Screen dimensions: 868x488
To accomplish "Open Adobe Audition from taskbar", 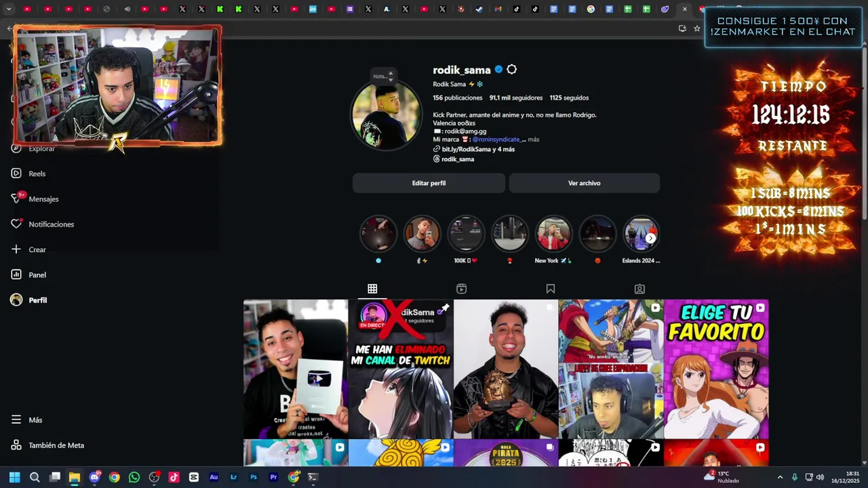I will pyautogui.click(x=214, y=477).
